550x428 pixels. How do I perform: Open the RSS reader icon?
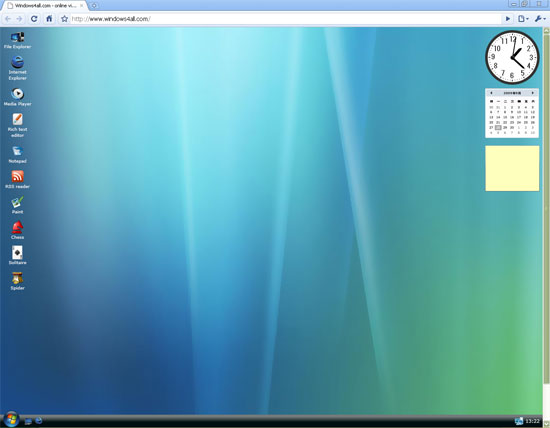point(18,180)
